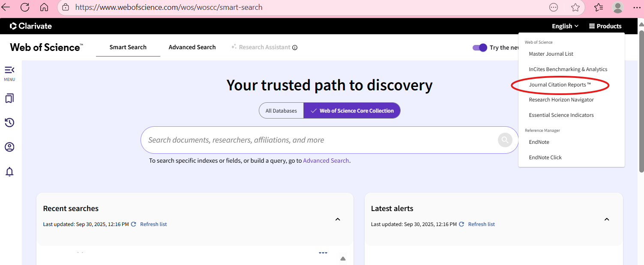The image size is (644, 265).
Task: Collapse the Recent searches panel
Action: coord(338,219)
